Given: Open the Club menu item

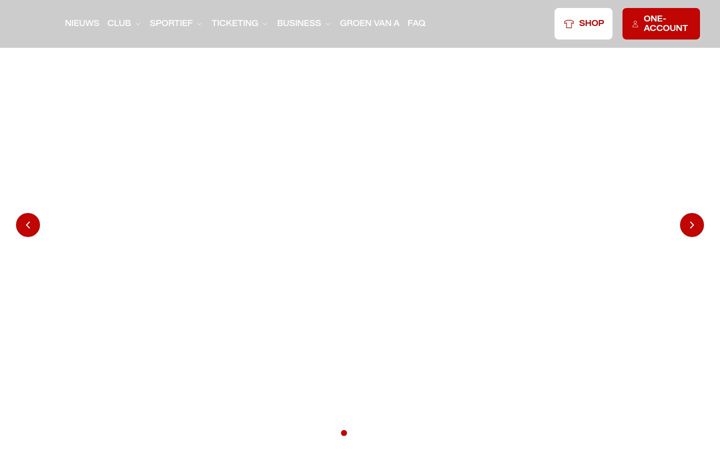Looking at the screenshot, I should click(x=119, y=23).
